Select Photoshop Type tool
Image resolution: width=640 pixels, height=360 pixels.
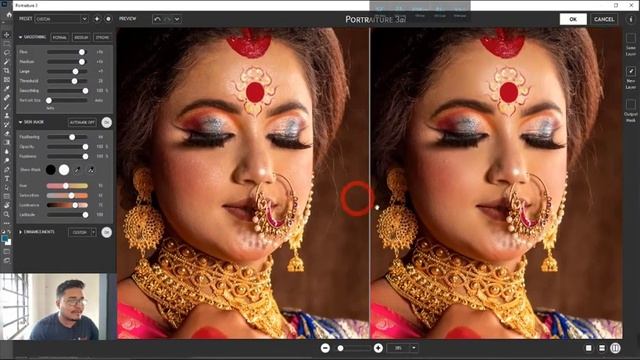tap(7, 178)
